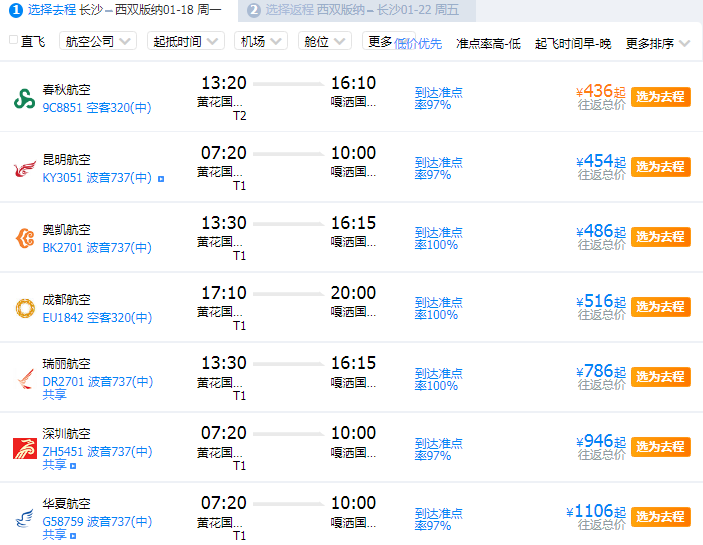The height and width of the screenshot is (545, 703).
Task: Click the Huaxia Airlines (华夏航空) logo
Action: point(23,518)
